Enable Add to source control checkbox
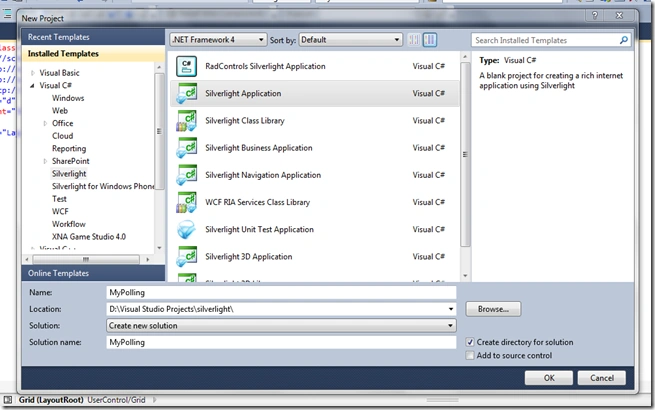The image size is (655, 410). pos(470,355)
